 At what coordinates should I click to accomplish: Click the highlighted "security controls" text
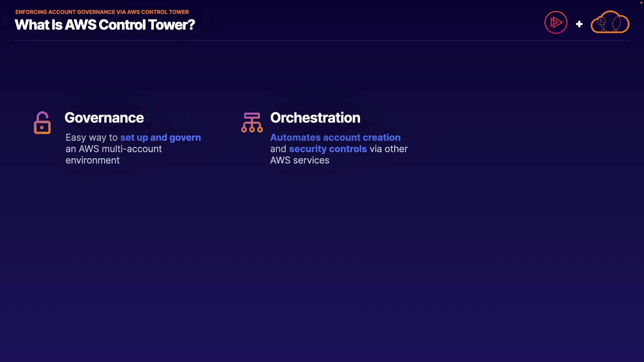(x=328, y=149)
